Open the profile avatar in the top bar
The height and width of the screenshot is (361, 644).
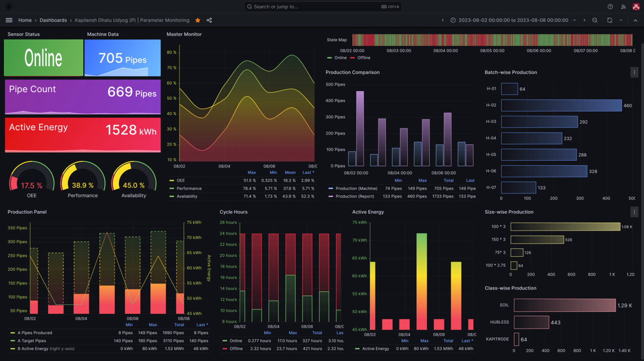coord(636,6)
